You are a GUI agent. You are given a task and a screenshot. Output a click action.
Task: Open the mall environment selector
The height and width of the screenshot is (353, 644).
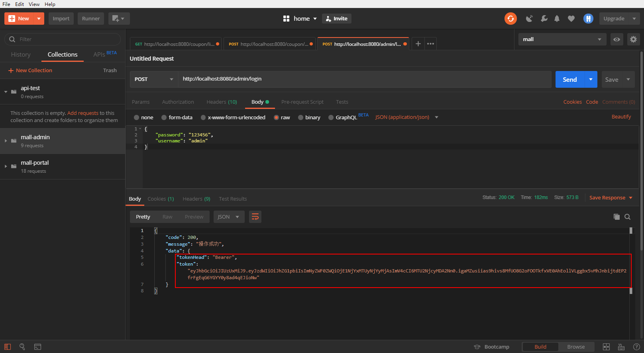pos(562,39)
